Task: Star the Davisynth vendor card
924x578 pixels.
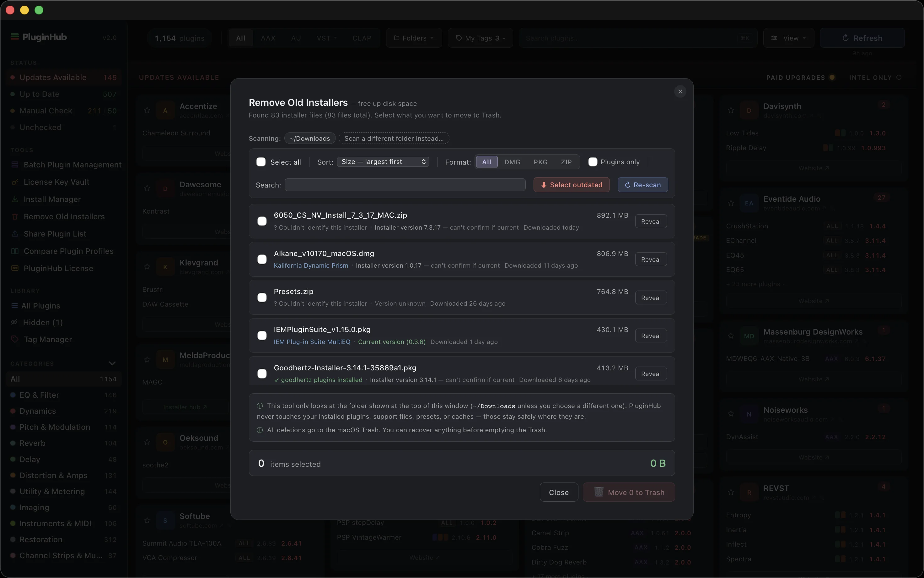Action: [x=731, y=110]
